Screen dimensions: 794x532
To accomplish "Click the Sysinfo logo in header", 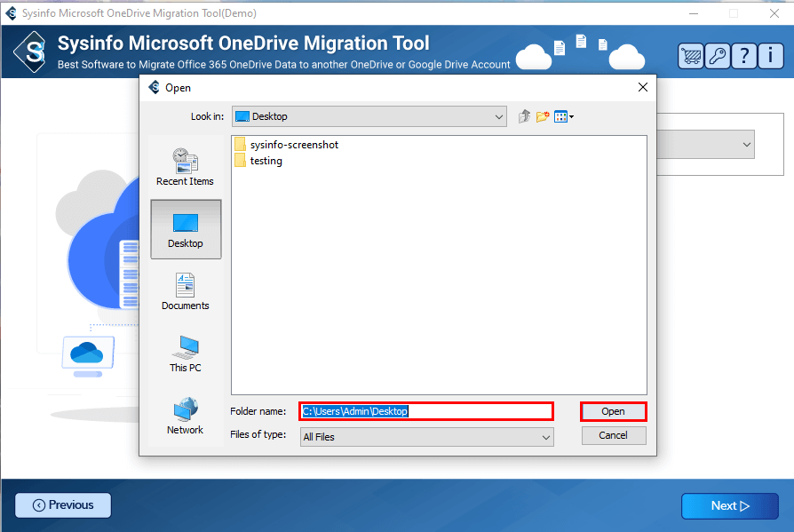I will point(32,52).
